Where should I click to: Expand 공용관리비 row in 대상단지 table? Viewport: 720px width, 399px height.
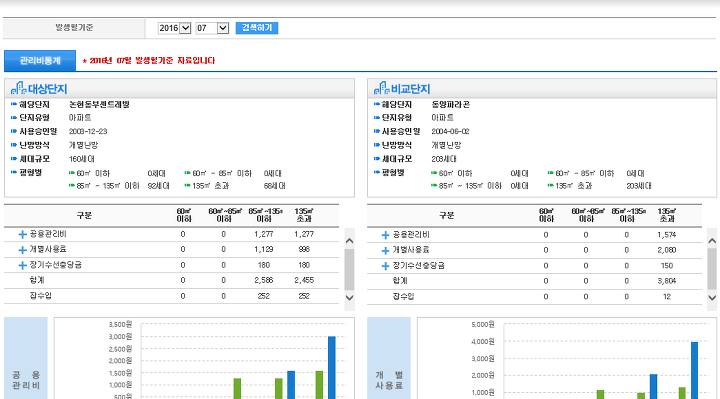pos(22,235)
